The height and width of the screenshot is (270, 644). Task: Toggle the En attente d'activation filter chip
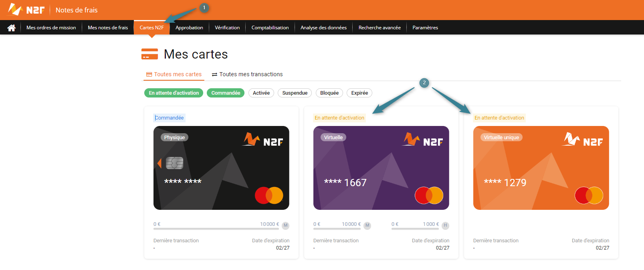(x=174, y=93)
